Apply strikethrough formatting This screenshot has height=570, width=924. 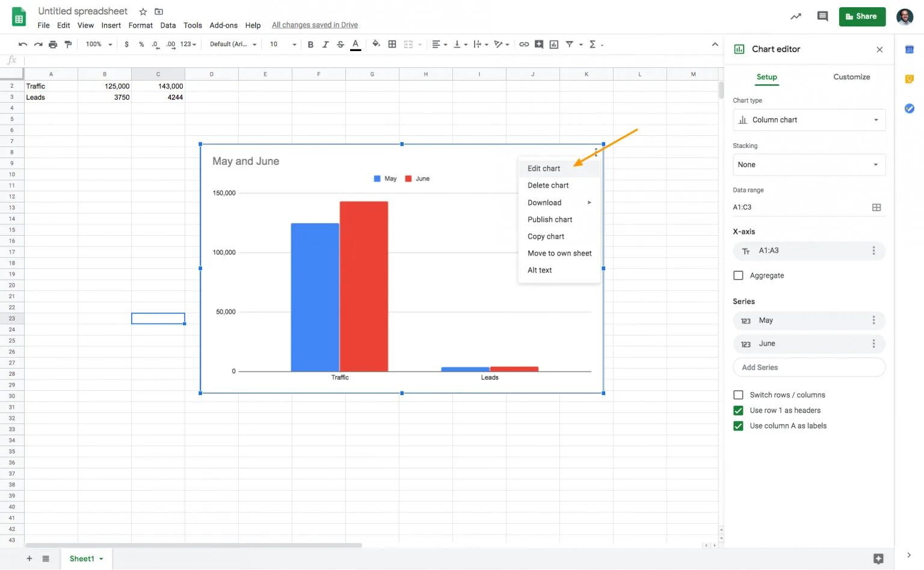click(340, 44)
